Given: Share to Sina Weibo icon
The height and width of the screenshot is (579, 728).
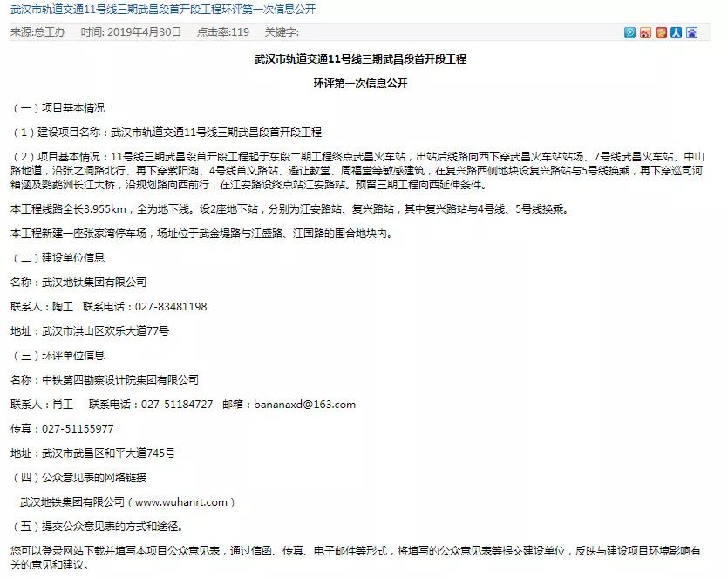Looking at the screenshot, I should coord(645,32).
